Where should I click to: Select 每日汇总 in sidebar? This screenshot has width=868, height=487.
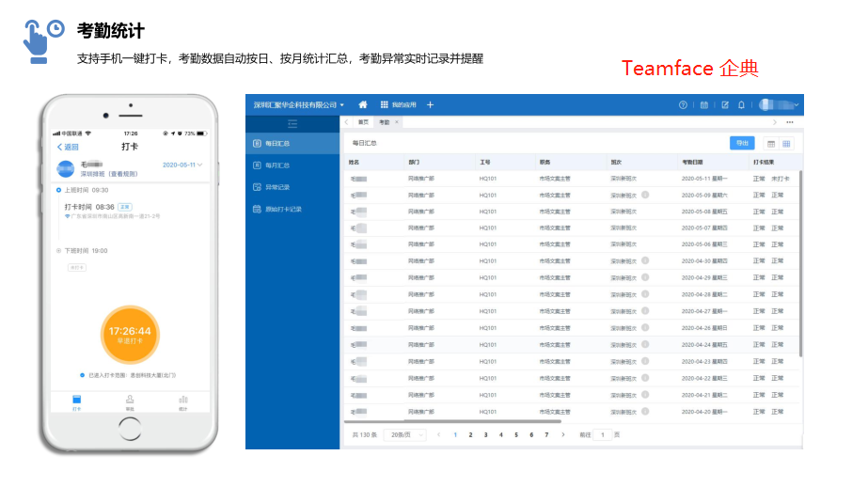point(292,143)
